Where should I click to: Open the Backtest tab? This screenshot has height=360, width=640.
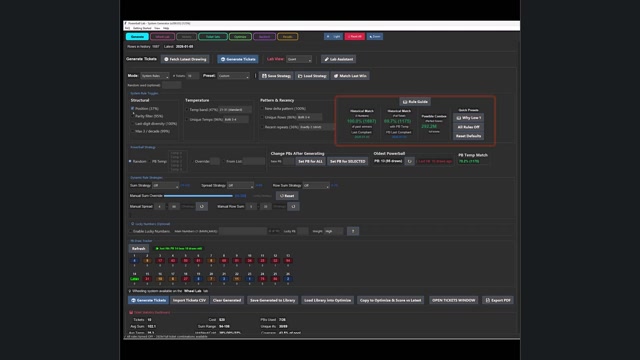(264, 37)
